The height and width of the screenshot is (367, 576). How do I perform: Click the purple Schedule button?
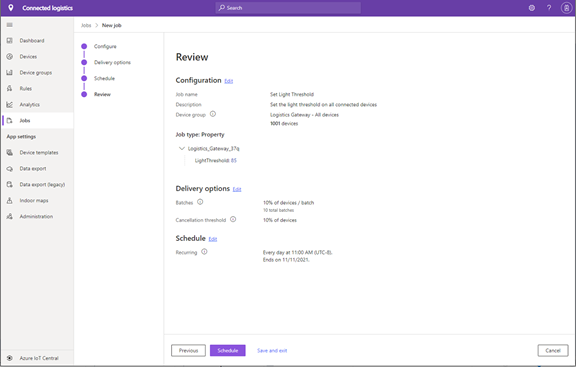click(228, 350)
